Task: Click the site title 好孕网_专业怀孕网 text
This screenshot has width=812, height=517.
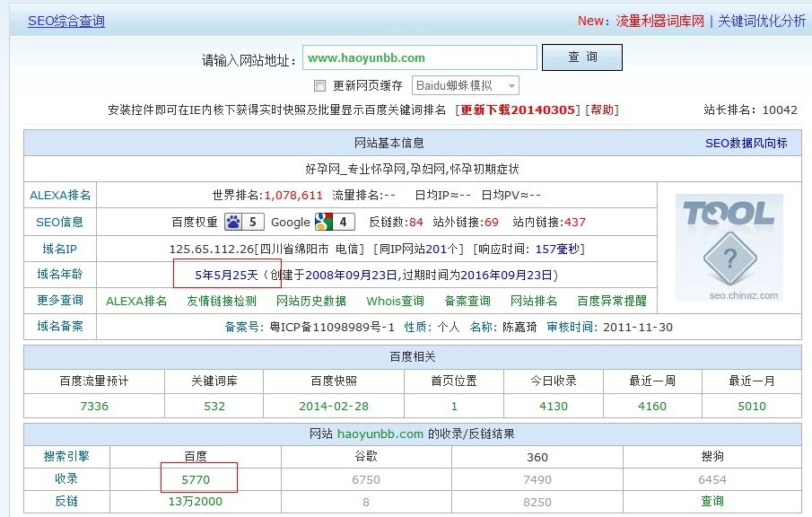Action: click(356, 169)
